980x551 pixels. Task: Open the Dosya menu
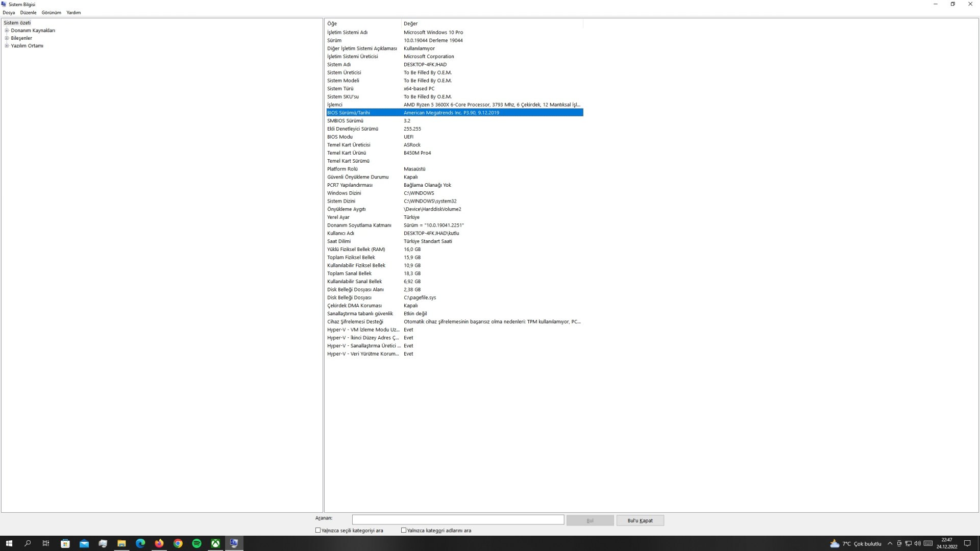9,12
